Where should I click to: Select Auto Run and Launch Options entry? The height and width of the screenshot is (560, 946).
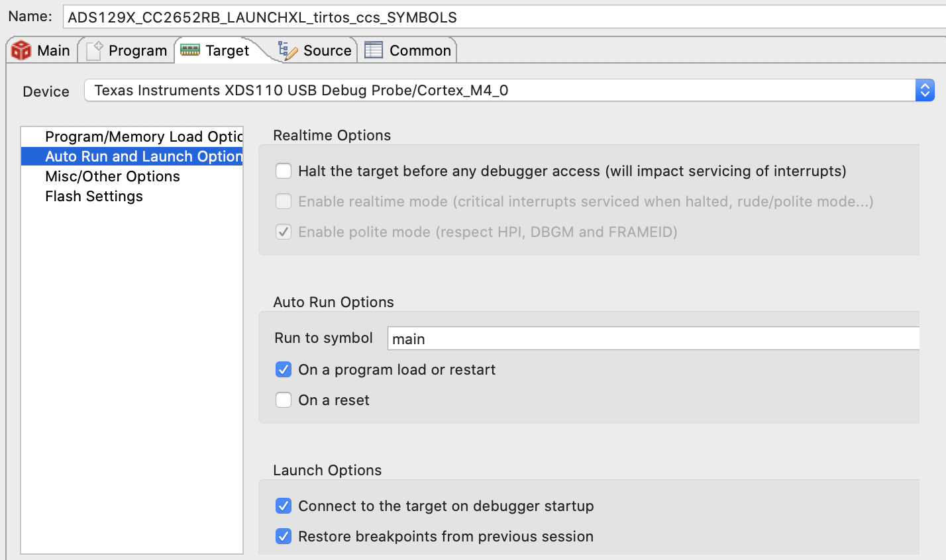click(x=132, y=156)
